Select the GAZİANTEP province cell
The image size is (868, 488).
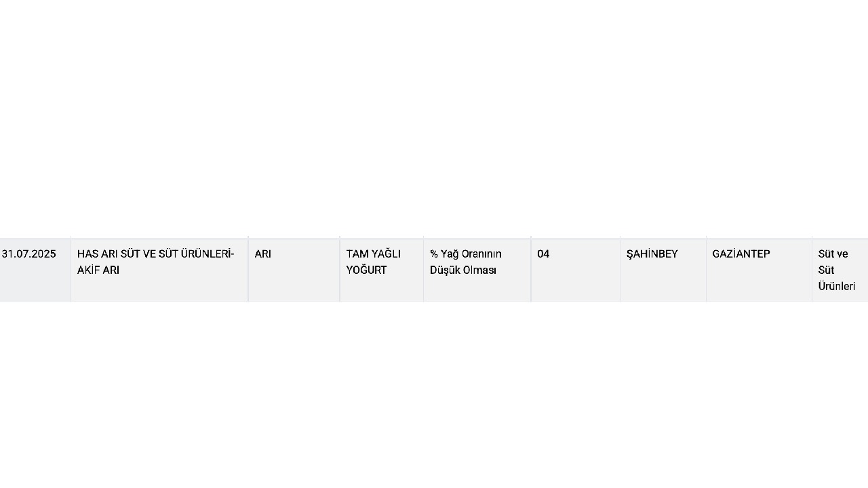coord(759,270)
